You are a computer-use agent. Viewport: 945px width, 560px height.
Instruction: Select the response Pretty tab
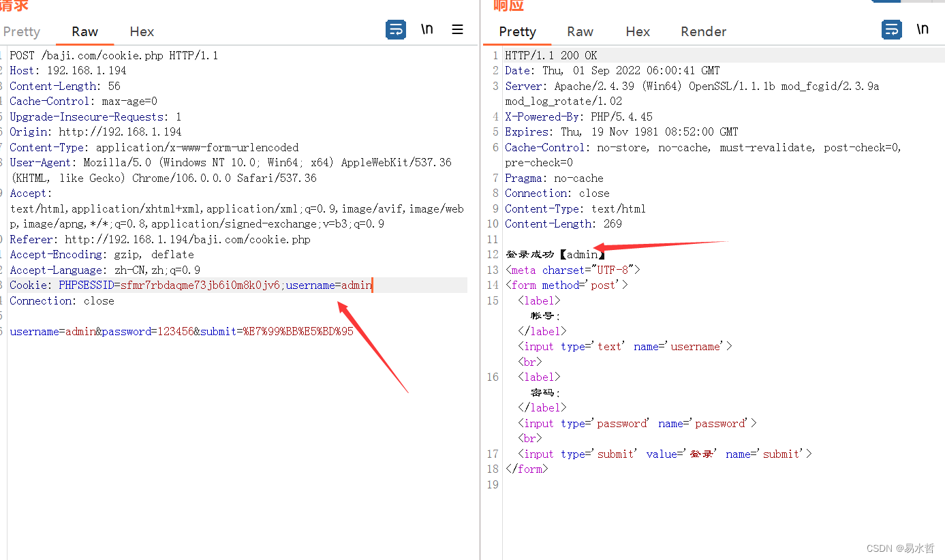[x=517, y=31]
